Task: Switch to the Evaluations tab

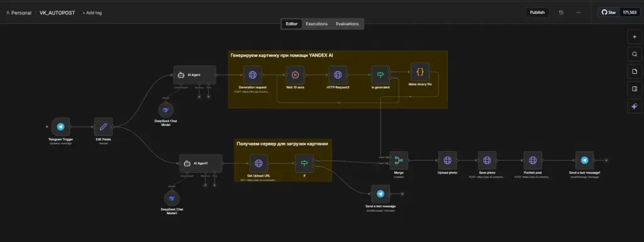Action: (347, 24)
